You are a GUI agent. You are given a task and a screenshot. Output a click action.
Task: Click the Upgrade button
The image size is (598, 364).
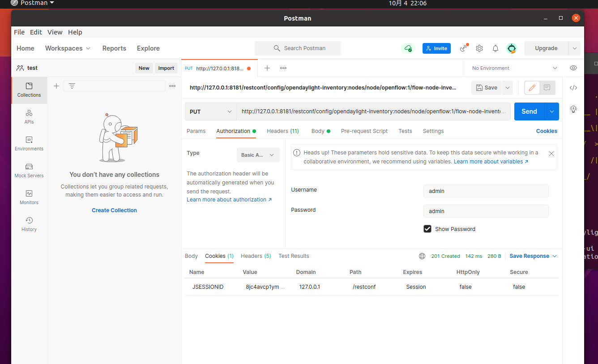point(546,48)
